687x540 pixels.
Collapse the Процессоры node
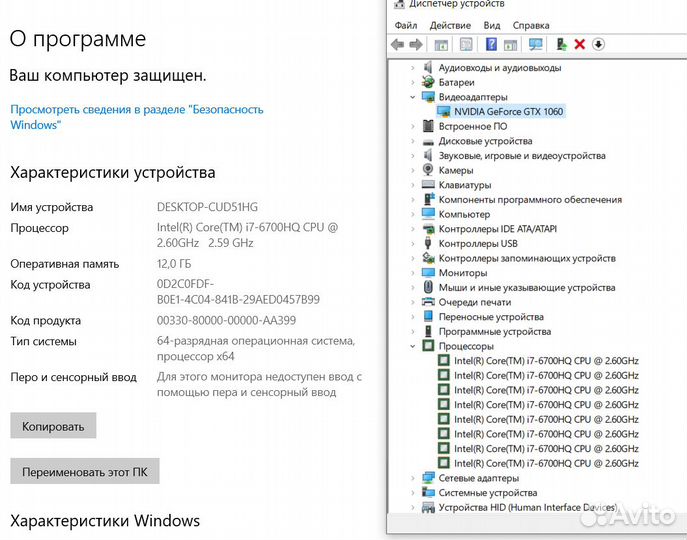click(x=412, y=346)
